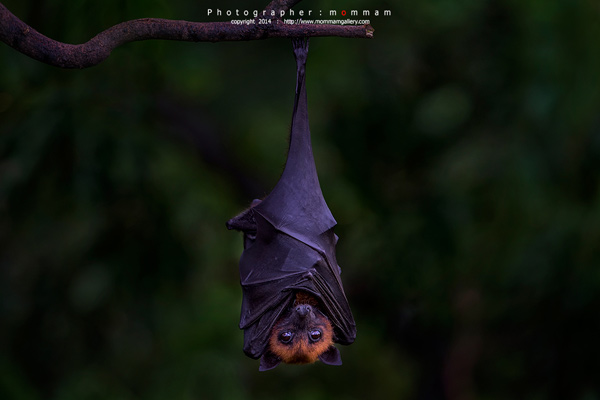Click the red letter 'o' in mommam

pyautogui.click(x=344, y=12)
